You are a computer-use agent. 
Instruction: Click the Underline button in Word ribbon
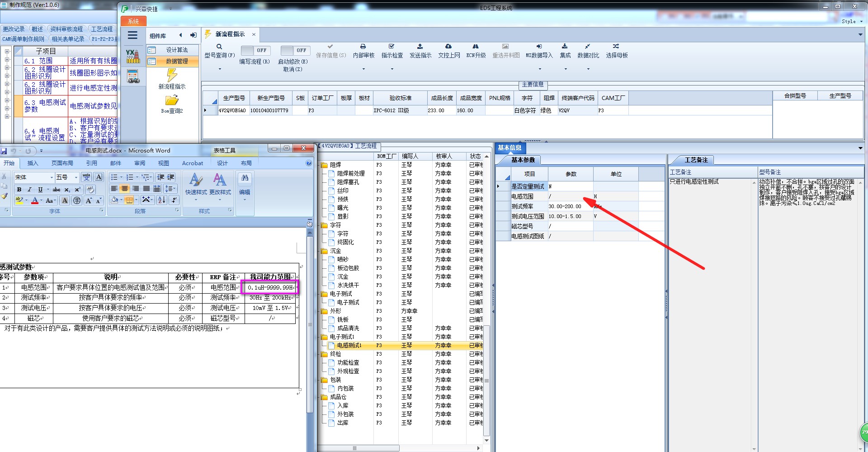(40, 190)
